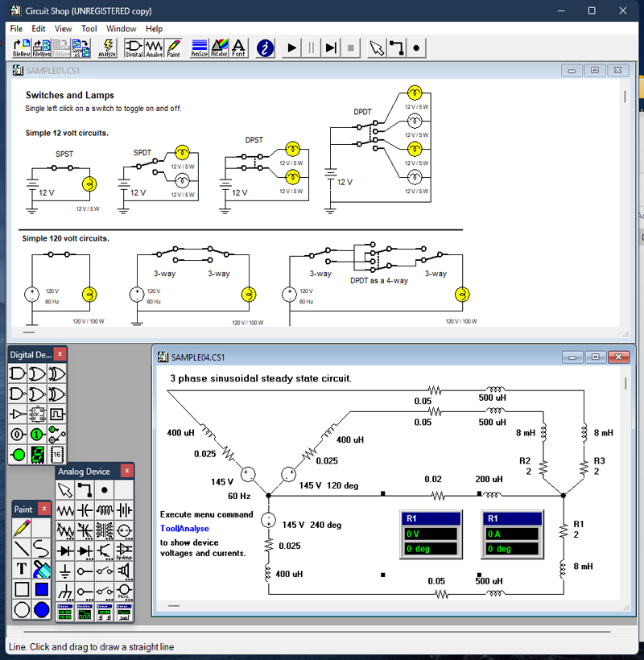This screenshot has height=660, width=644.
Task: Open the Window menu
Action: tap(121, 28)
